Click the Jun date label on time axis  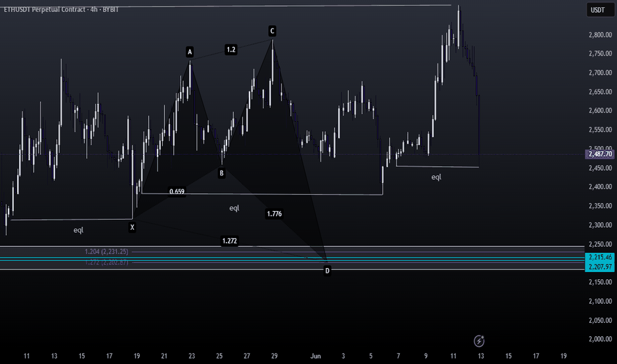point(316,356)
